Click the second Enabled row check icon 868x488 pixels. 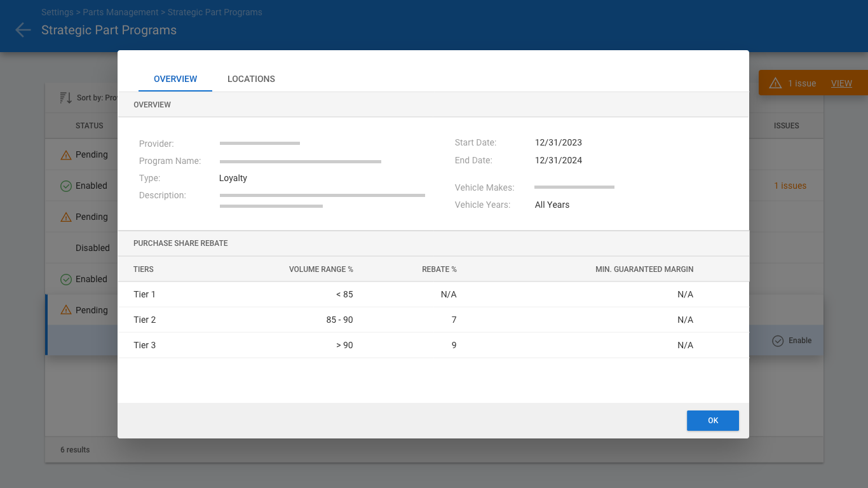point(66,279)
